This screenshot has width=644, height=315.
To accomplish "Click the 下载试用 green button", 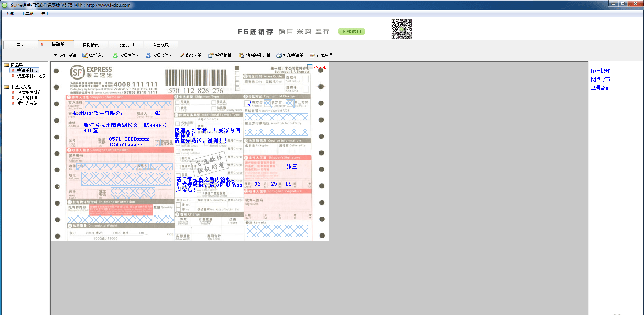I will click(x=351, y=31).
